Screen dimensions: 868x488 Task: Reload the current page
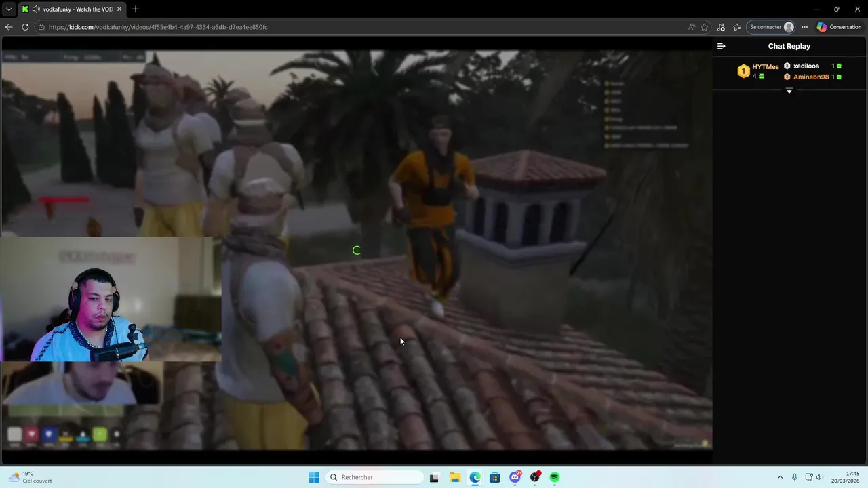pyautogui.click(x=25, y=27)
